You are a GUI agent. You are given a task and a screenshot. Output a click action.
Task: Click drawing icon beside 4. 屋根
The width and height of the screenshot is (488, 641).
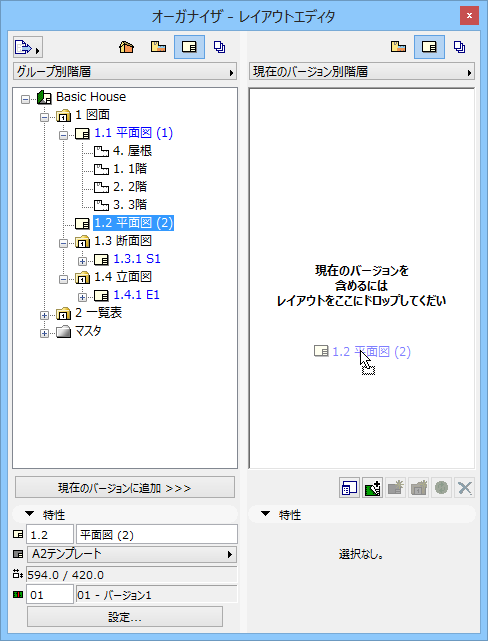coord(101,152)
